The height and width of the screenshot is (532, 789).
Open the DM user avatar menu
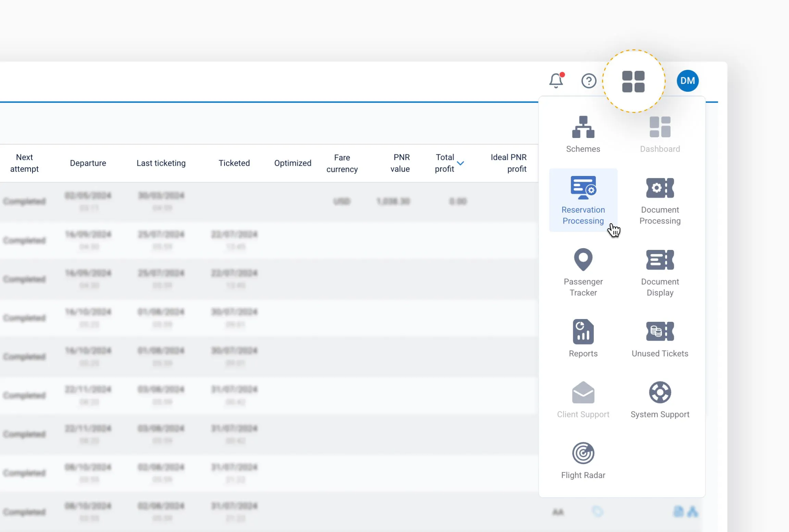[x=687, y=81]
